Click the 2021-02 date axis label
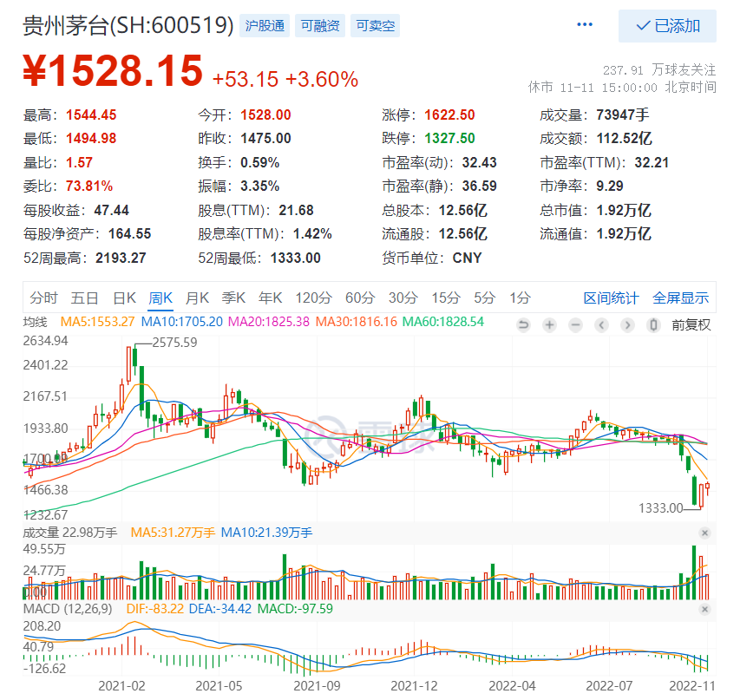The width and height of the screenshot is (740, 700). [x=121, y=686]
